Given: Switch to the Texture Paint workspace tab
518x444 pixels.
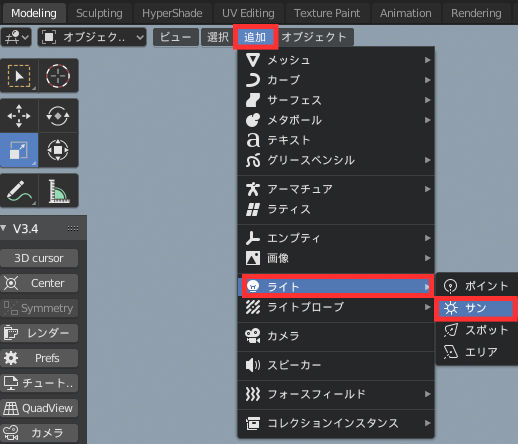Looking at the screenshot, I should coord(327,13).
